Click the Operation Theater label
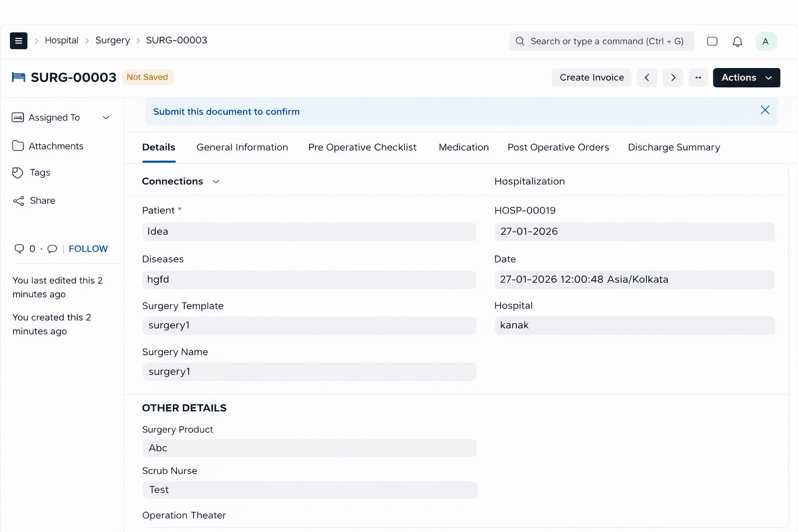Screen dimensions: 798x532 (x=184, y=515)
